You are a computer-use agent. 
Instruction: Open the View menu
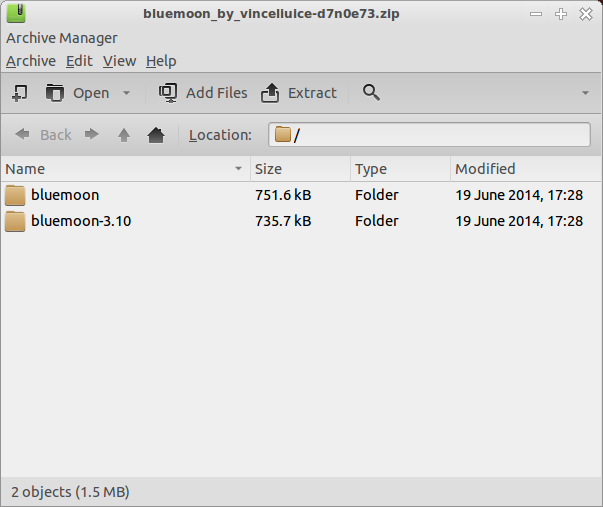tap(119, 61)
